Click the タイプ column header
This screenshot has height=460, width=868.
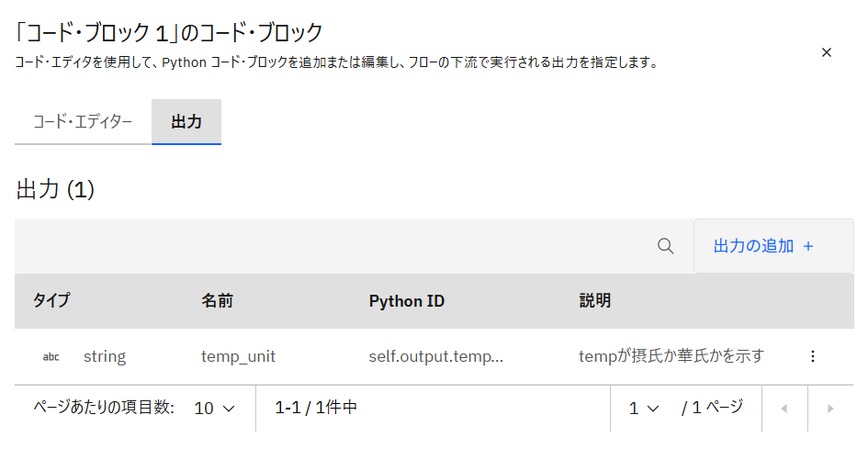point(51,301)
